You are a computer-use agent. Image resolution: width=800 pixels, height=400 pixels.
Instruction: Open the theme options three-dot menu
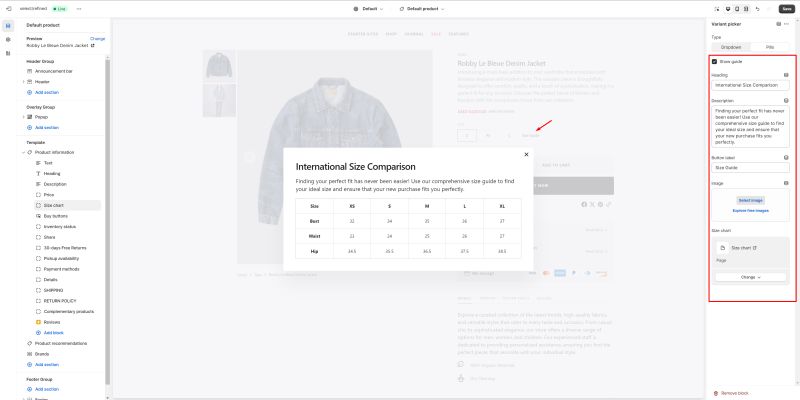coord(79,9)
